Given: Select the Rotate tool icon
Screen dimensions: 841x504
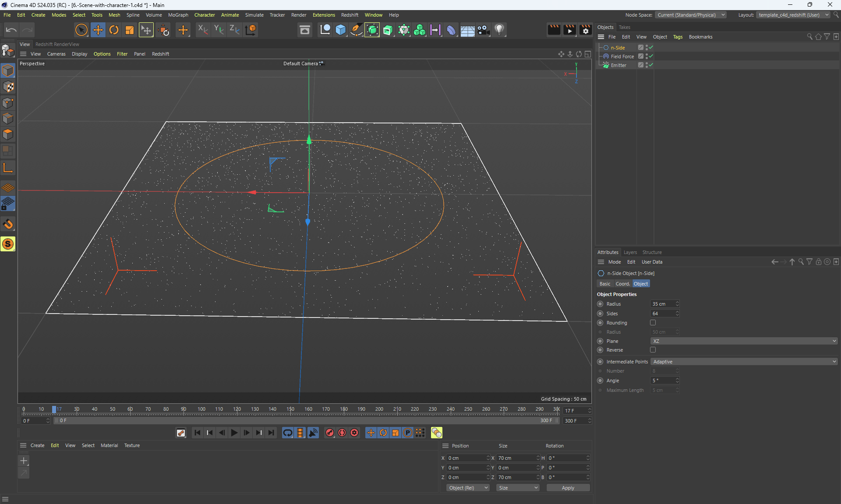Looking at the screenshot, I should (114, 30).
